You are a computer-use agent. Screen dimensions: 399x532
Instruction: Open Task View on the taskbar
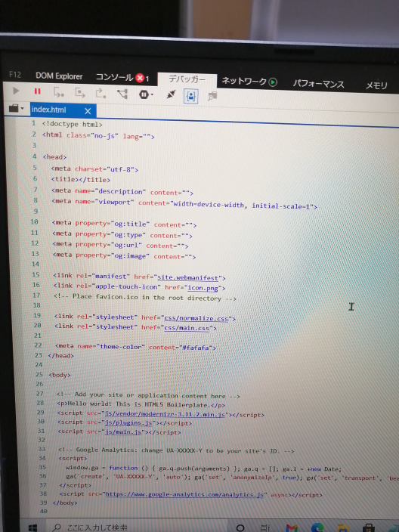264,527
